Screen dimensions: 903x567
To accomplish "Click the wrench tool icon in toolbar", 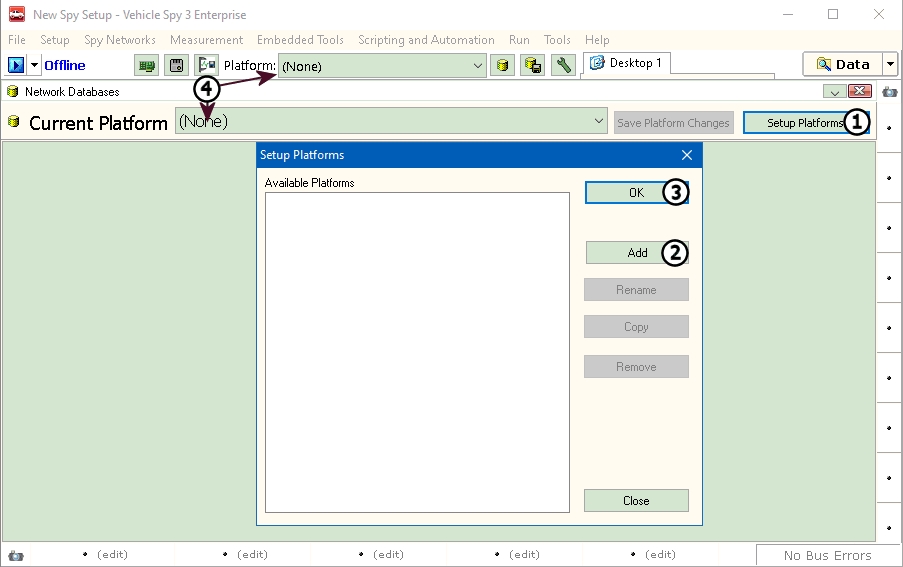I will [x=563, y=66].
